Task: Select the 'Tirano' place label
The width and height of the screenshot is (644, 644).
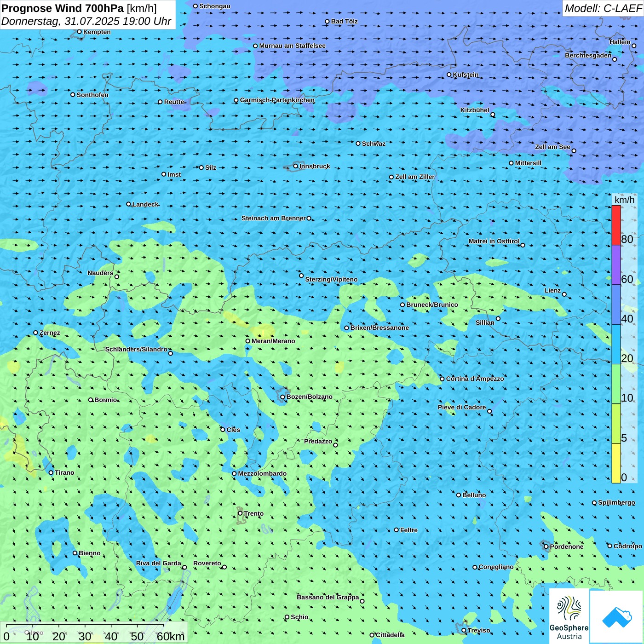Action: click(64, 472)
